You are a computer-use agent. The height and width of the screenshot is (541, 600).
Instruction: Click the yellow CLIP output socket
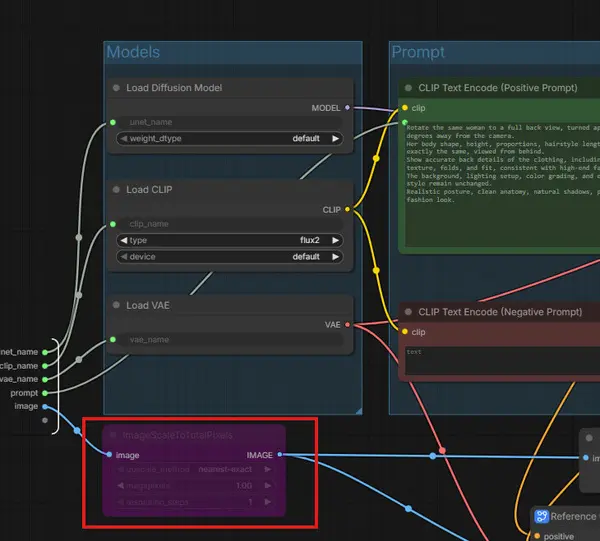(347, 209)
